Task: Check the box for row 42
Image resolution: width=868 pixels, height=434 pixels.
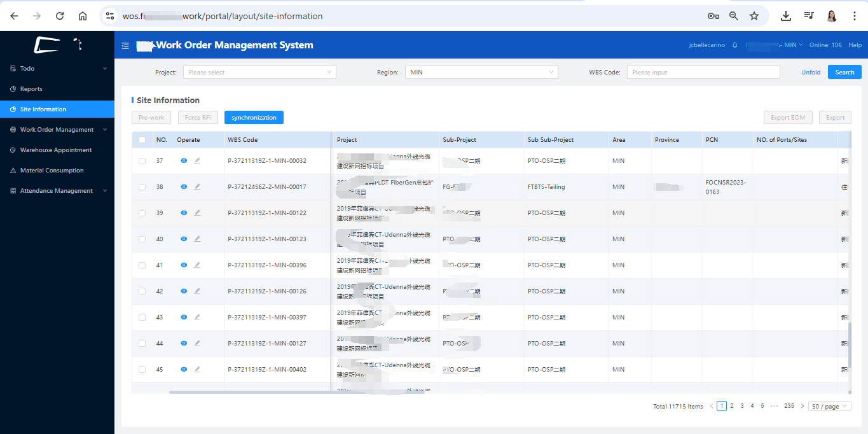Action: pos(142,291)
